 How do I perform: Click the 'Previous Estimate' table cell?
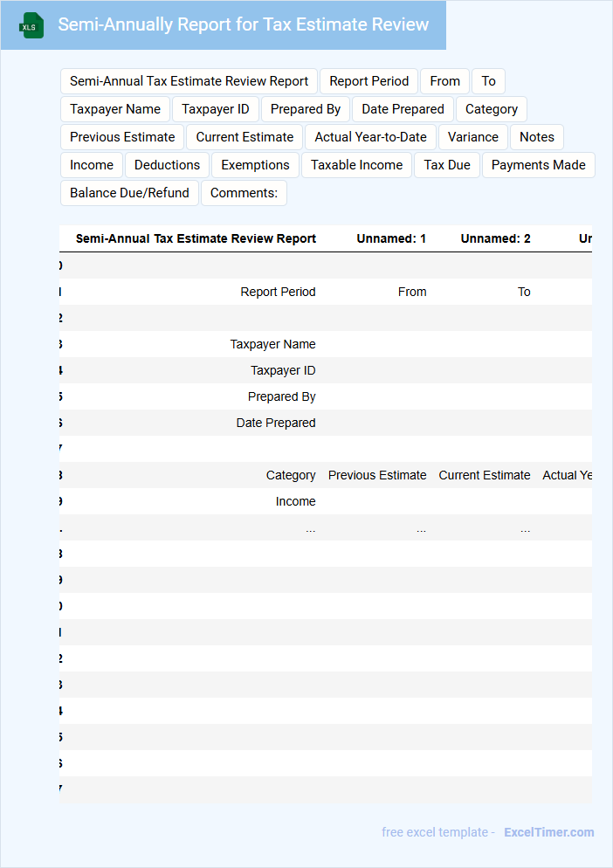coord(377,475)
